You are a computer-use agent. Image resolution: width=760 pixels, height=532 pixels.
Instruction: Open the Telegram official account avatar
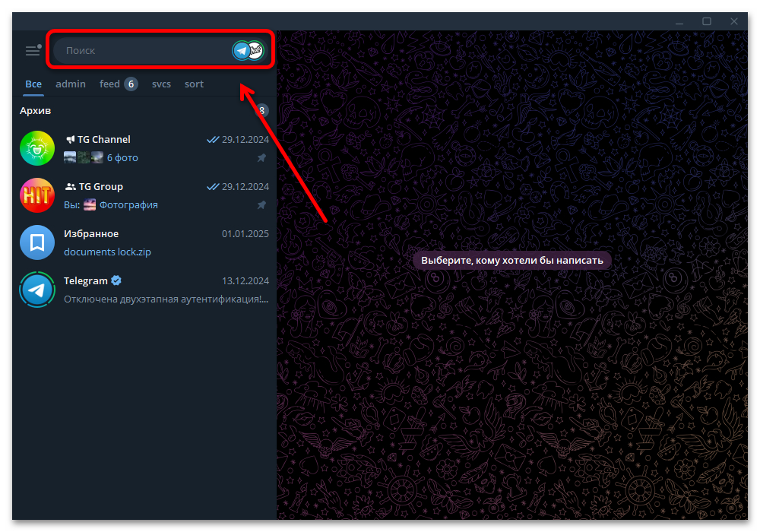pyautogui.click(x=37, y=290)
